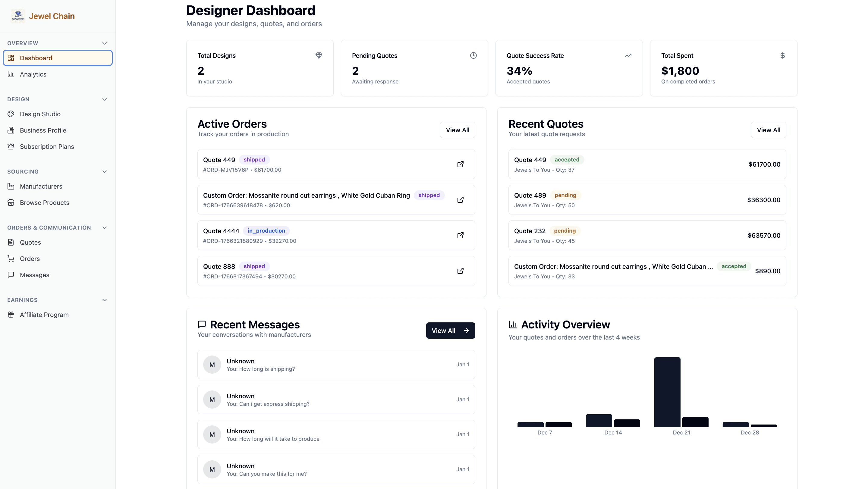Click the Pending Quotes clock icon
The image size is (868, 489).
click(x=473, y=55)
